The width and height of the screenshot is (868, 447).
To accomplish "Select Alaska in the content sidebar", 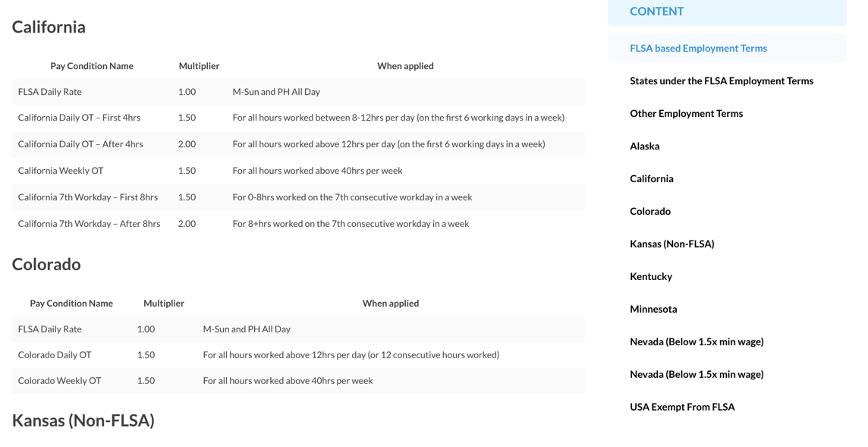I will tap(644, 146).
